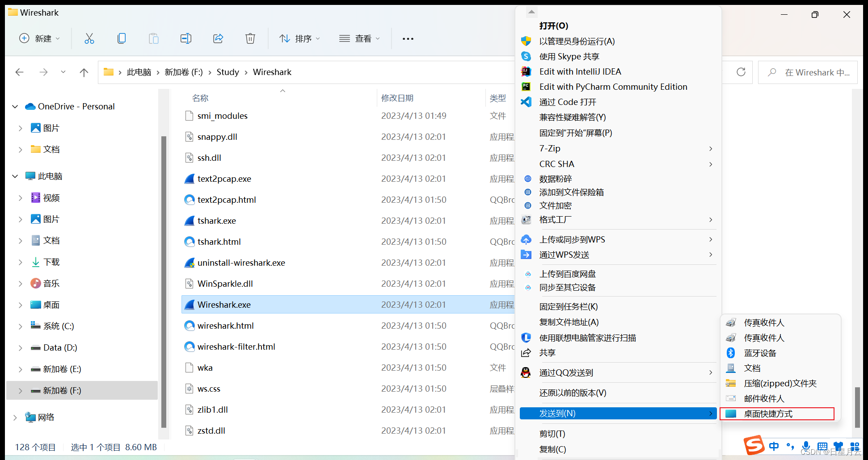868x460 pixels.
Task: Collapse the OneDrive - Personal tree node
Action: click(15, 106)
